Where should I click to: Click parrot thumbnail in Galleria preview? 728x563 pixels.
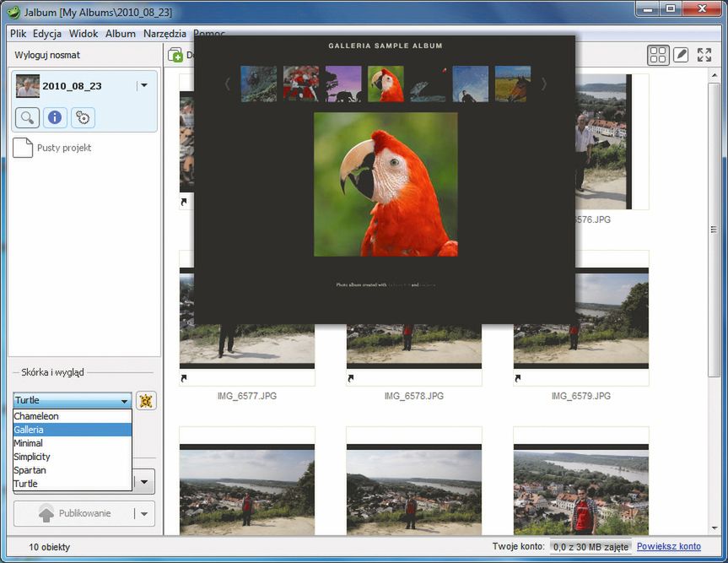click(x=386, y=84)
